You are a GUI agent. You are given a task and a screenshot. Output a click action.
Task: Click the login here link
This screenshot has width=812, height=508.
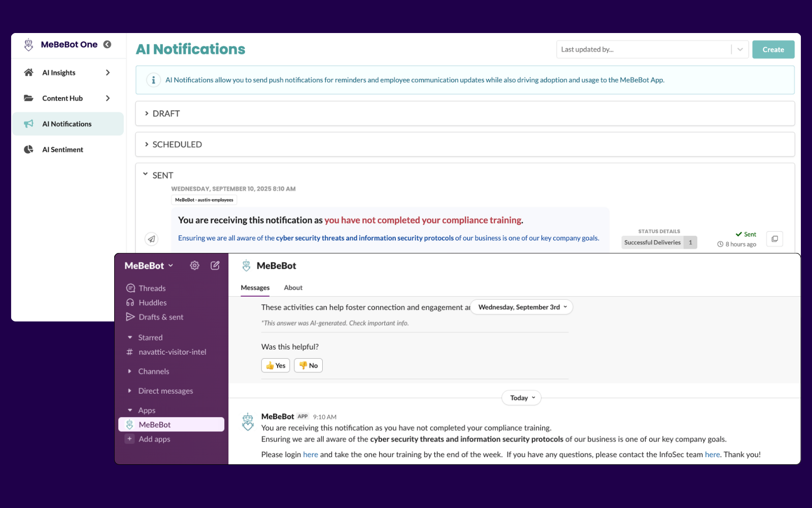[x=311, y=454]
